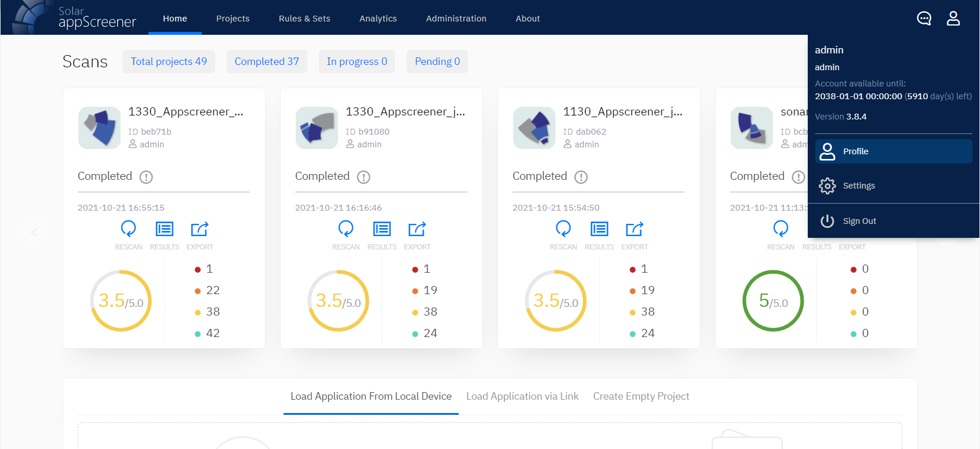Filter by Pending 0 scans
The width and height of the screenshot is (980, 449).
437,61
